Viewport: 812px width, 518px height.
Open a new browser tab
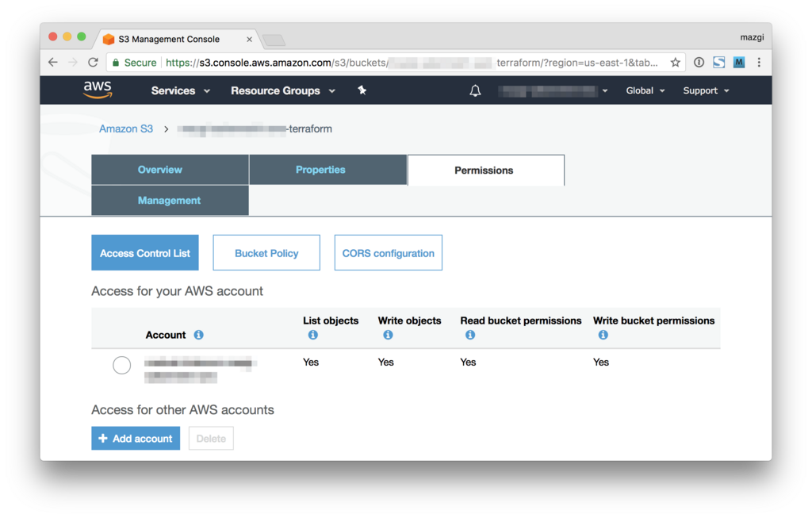pos(274,40)
